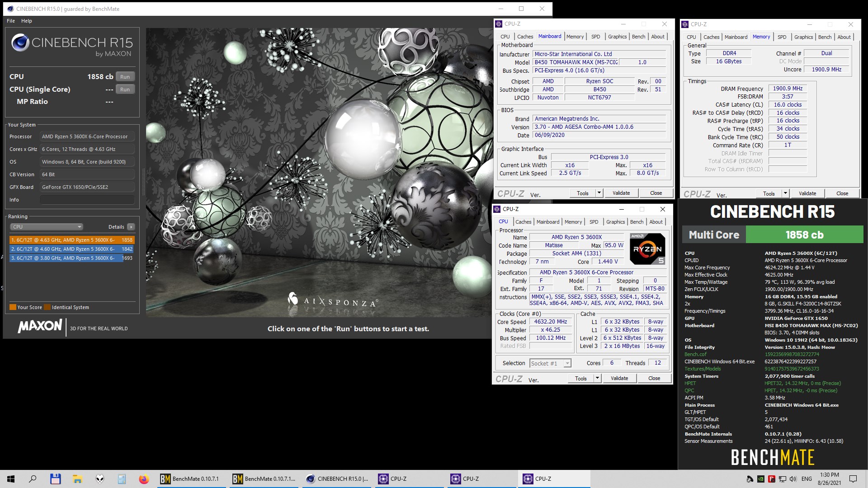Click BenchMate Multi Core 1858 cb score
The image size is (868, 488).
tap(804, 235)
